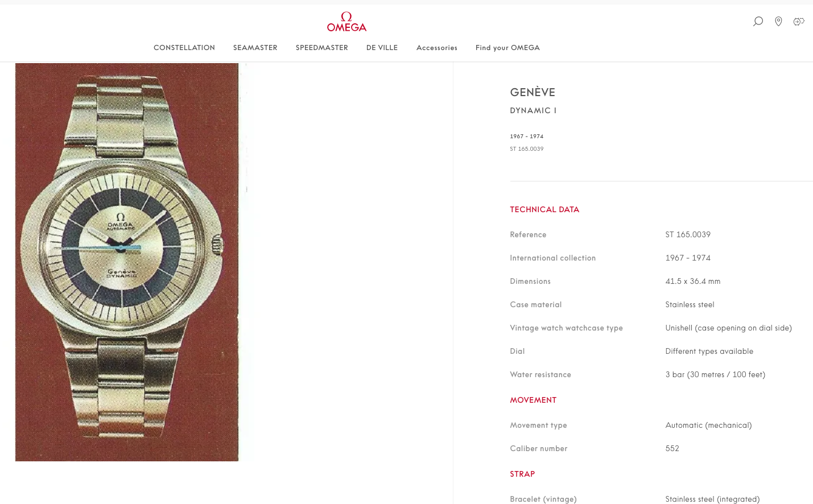Viewport: 813px width, 504px height.
Task: Open the Constellation menu
Action: (184, 48)
